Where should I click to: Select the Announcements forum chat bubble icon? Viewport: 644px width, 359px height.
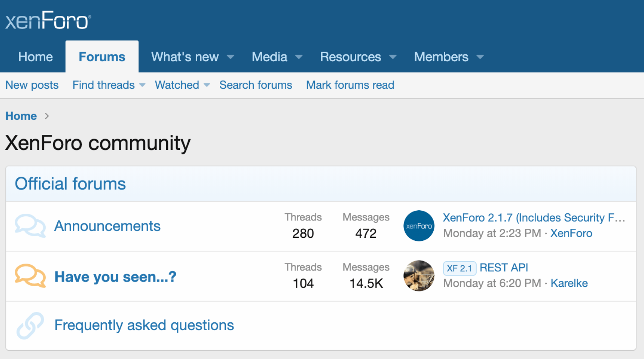[x=30, y=226]
